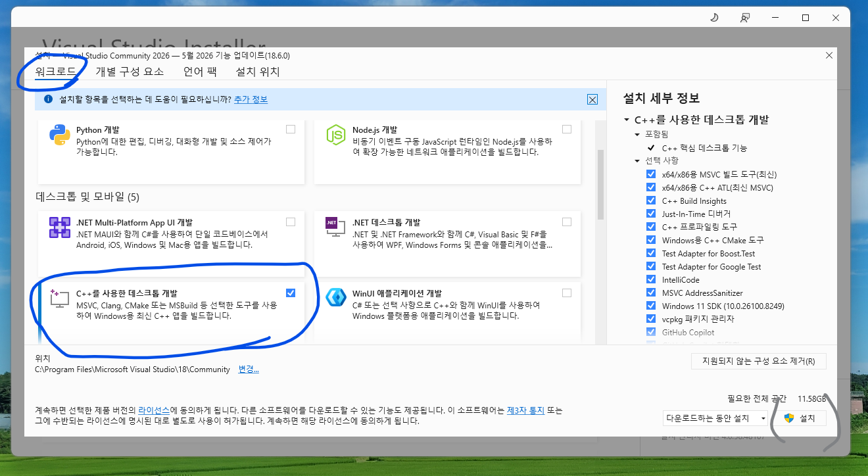Click the .NET Multi-Platform App UI icon

click(60, 227)
